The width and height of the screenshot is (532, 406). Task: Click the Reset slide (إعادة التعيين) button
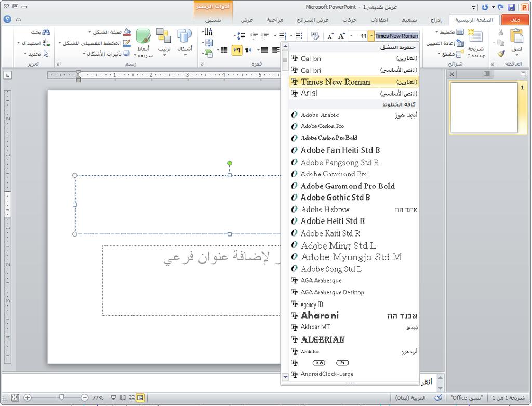coord(445,43)
